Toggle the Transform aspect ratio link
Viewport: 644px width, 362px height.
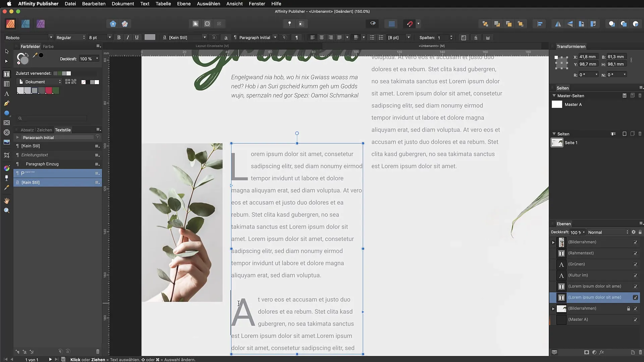631,60
